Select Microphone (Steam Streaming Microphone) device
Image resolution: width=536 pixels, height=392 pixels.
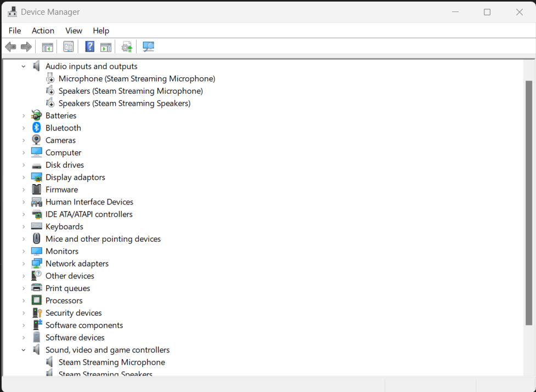pos(136,78)
